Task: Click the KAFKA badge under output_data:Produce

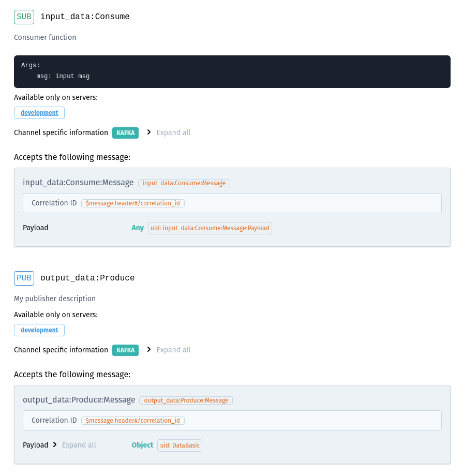Action: tap(125, 350)
